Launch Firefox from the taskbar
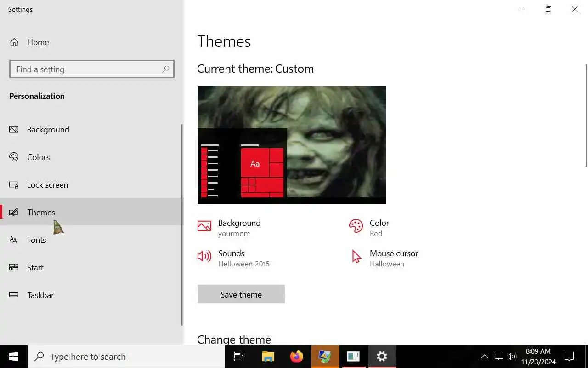The width and height of the screenshot is (588, 368). 297,356
